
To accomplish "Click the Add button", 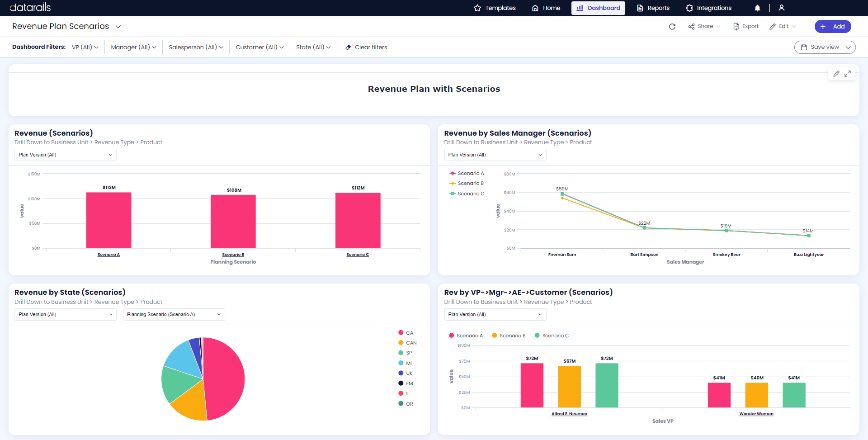I will [x=832, y=27].
